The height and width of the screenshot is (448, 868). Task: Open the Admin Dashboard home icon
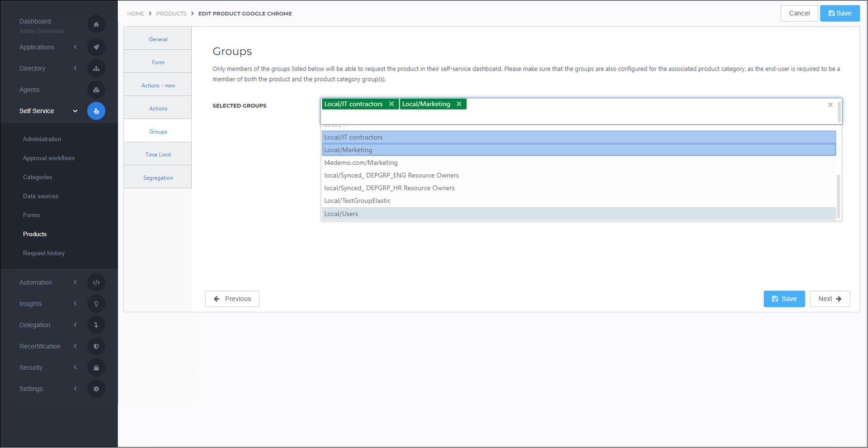tap(96, 24)
